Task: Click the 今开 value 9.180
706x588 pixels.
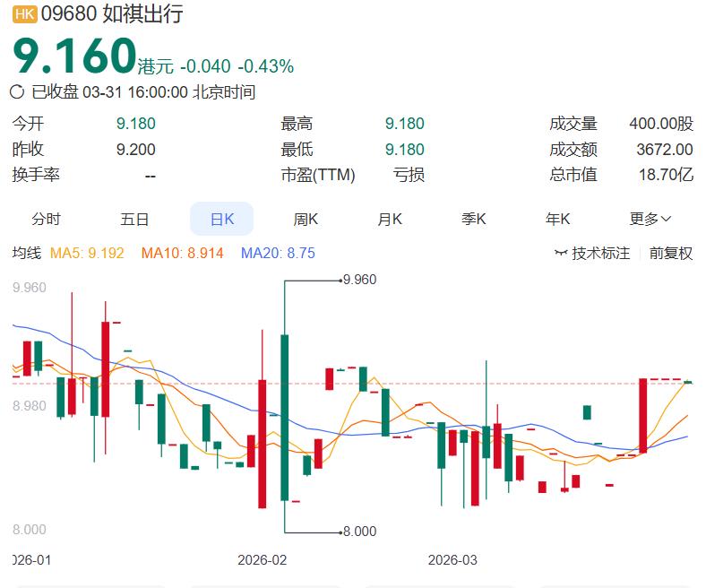Action: click(135, 124)
